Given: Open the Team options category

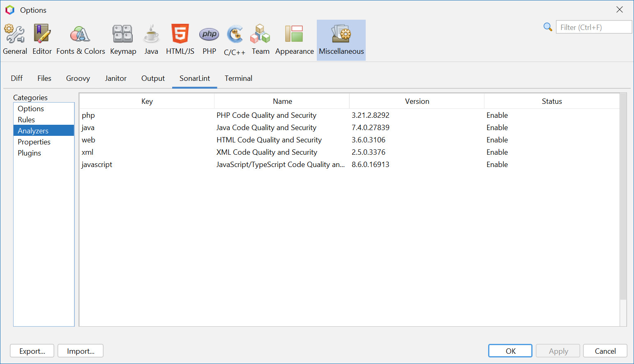Looking at the screenshot, I should [261, 40].
